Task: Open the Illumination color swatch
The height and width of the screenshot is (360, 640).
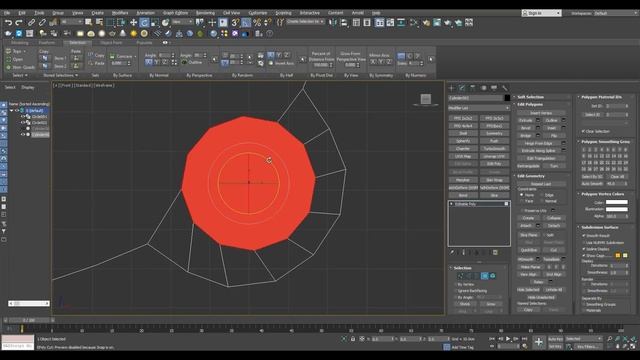Action: [616, 209]
